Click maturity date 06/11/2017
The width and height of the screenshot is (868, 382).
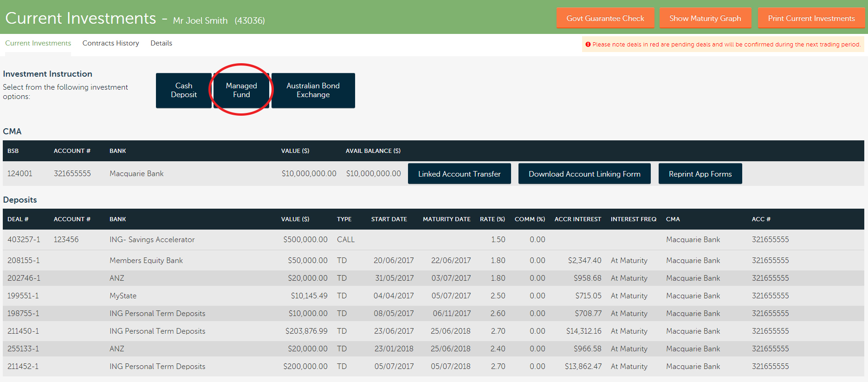click(x=452, y=313)
